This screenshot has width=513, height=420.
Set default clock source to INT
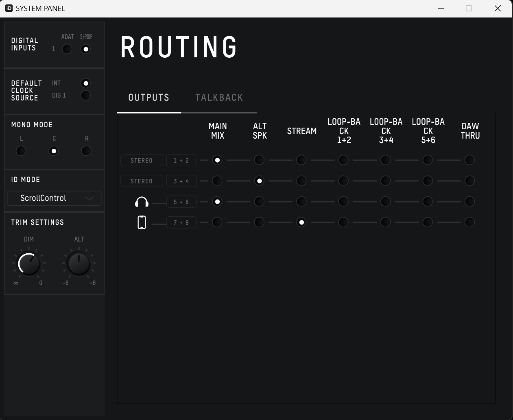pyautogui.click(x=85, y=83)
